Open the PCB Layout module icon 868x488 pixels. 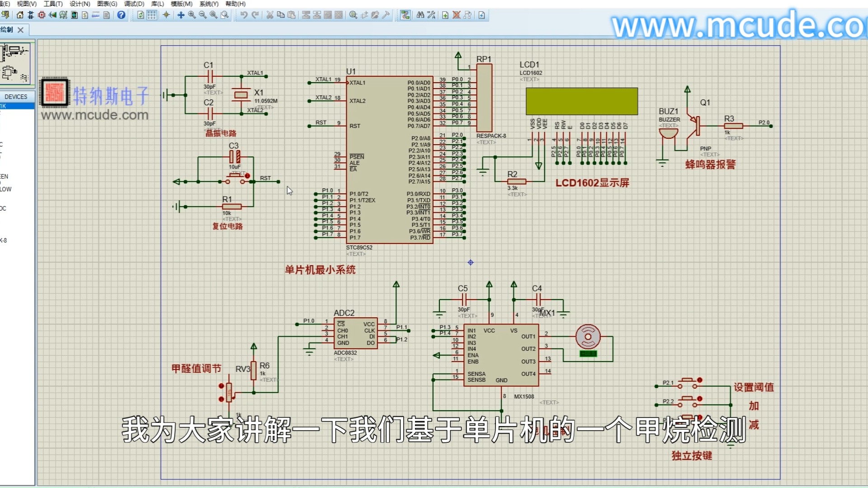(x=42, y=15)
